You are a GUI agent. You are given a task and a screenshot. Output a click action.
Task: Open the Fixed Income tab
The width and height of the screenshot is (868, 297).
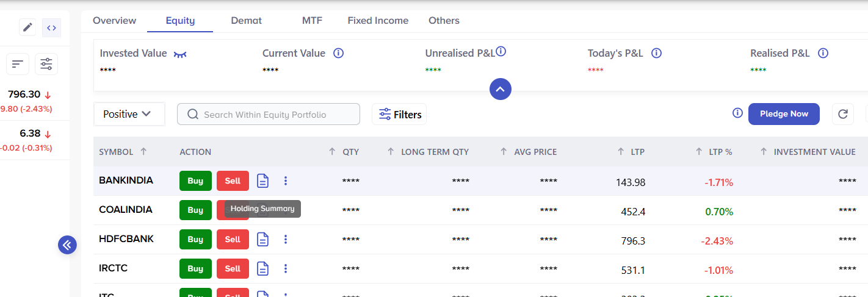[x=378, y=21]
